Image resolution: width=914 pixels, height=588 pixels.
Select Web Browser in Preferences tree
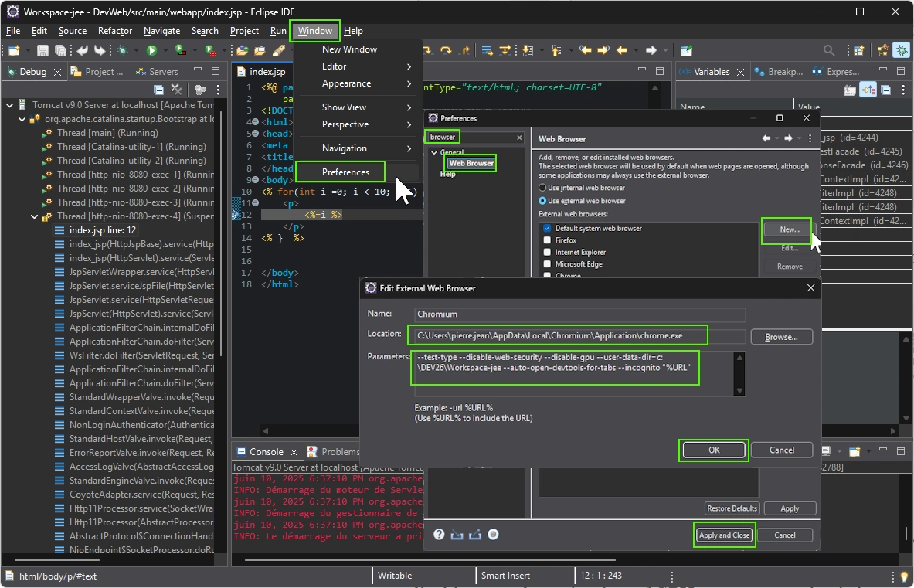click(x=471, y=163)
